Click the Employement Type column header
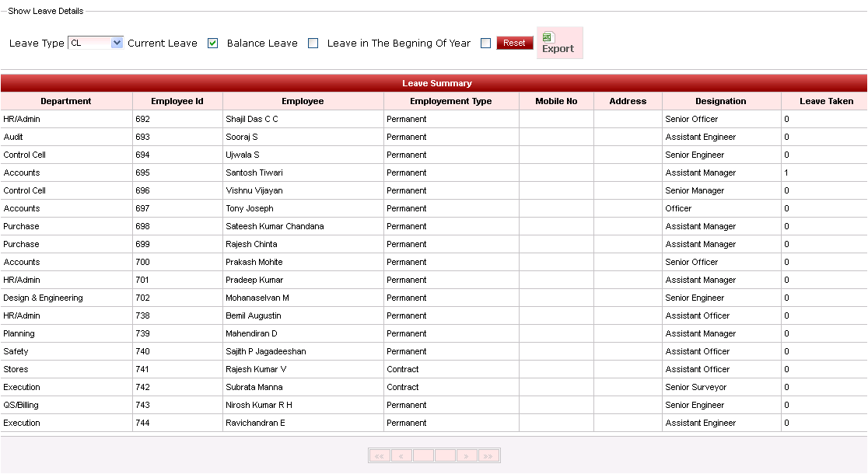 pyautogui.click(x=451, y=101)
